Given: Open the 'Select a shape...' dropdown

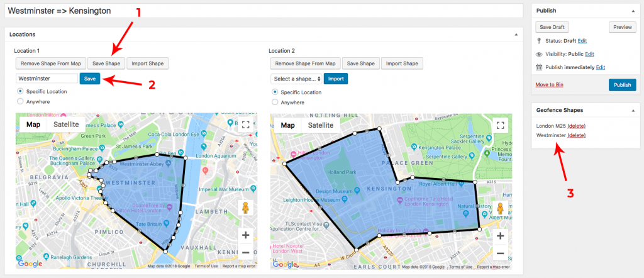Looking at the screenshot, I should point(296,79).
